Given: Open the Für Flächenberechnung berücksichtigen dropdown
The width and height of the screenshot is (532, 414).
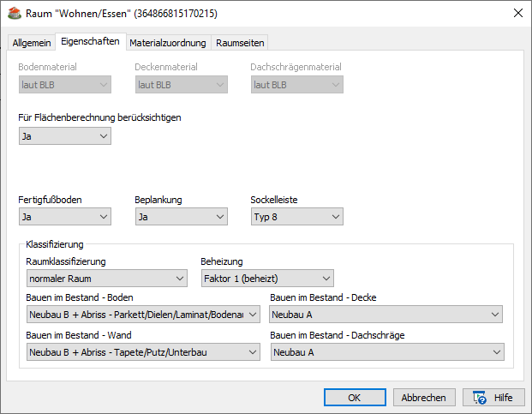Looking at the screenshot, I should [x=65, y=135].
